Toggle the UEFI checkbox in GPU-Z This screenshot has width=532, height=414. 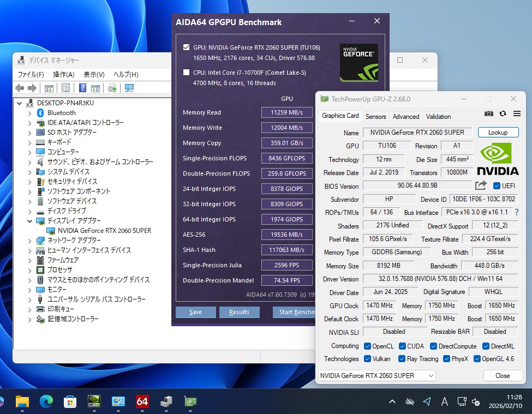coord(497,186)
